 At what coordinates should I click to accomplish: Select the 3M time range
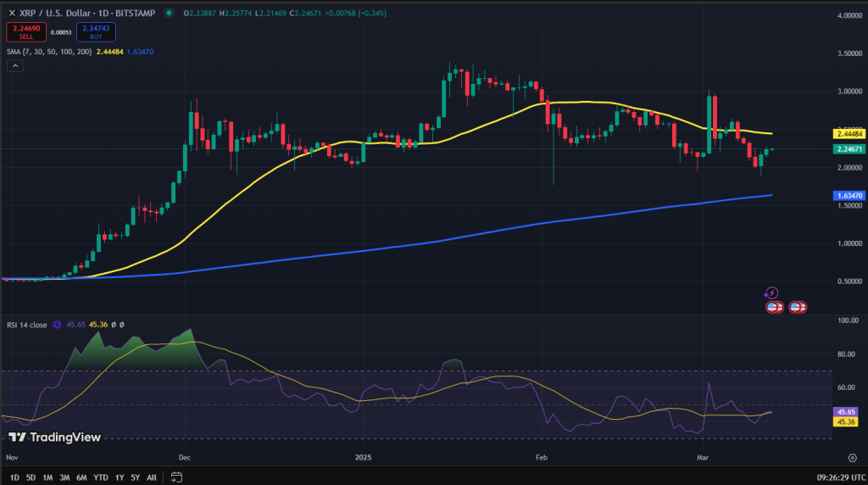tap(64, 477)
